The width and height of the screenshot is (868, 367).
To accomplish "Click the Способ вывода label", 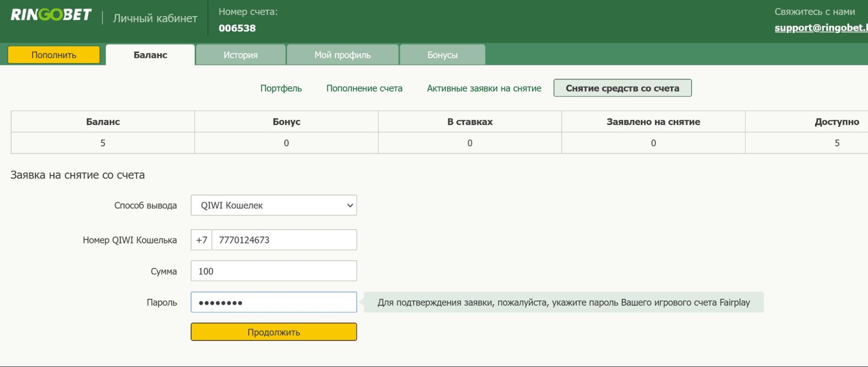I will pos(145,205).
